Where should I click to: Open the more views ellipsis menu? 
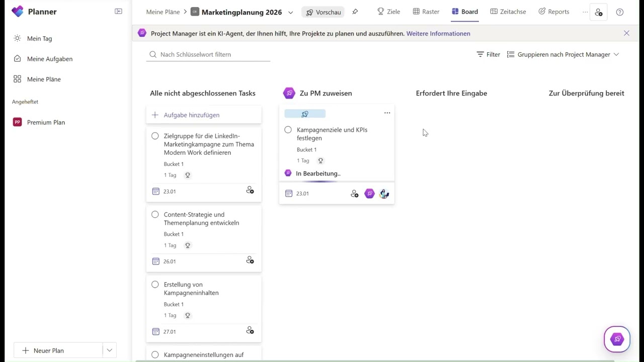point(585,12)
